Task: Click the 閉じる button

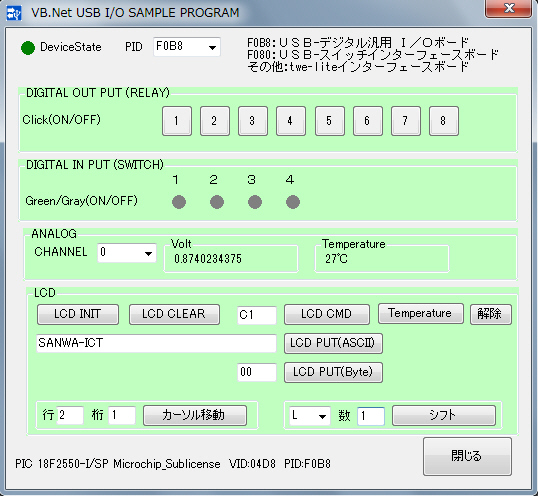Action: [467, 456]
